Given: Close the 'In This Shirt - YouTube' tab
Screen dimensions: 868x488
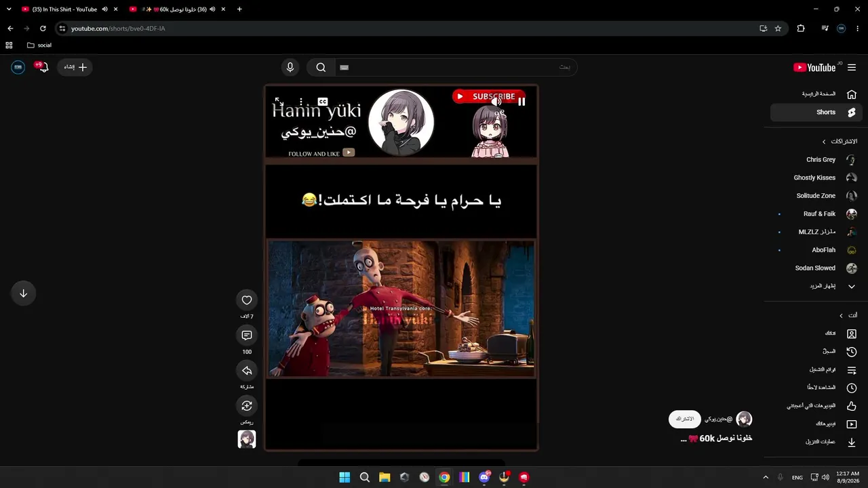Looking at the screenshot, I should tap(116, 9).
